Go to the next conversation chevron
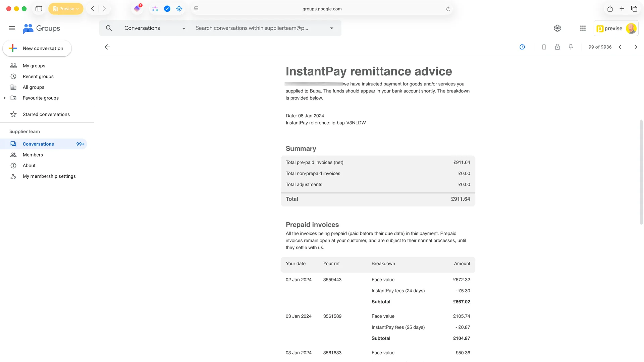This screenshot has height=362, width=644. pyautogui.click(x=636, y=47)
